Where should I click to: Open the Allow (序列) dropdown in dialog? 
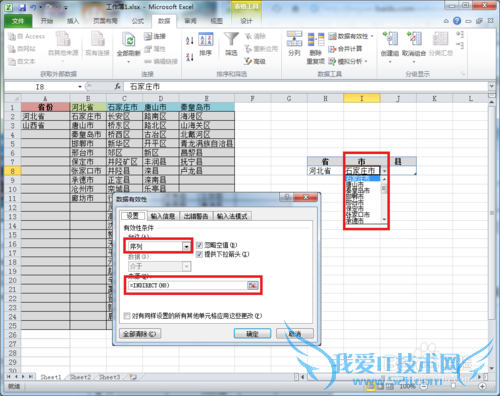(x=186, y=247)
